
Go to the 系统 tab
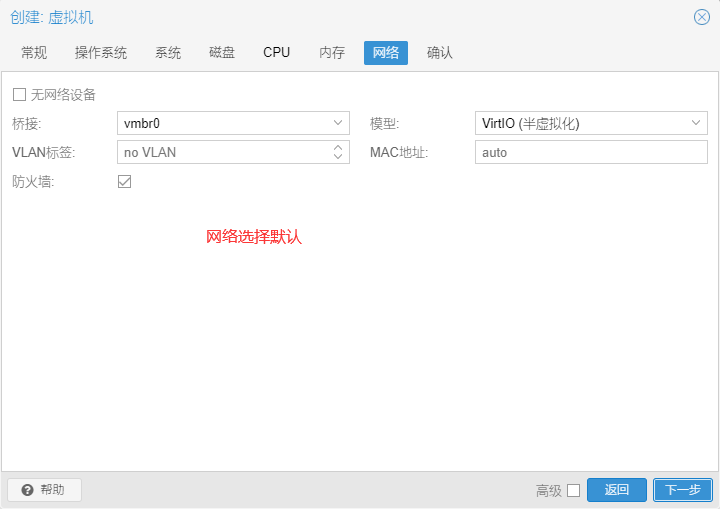(168, 53)
